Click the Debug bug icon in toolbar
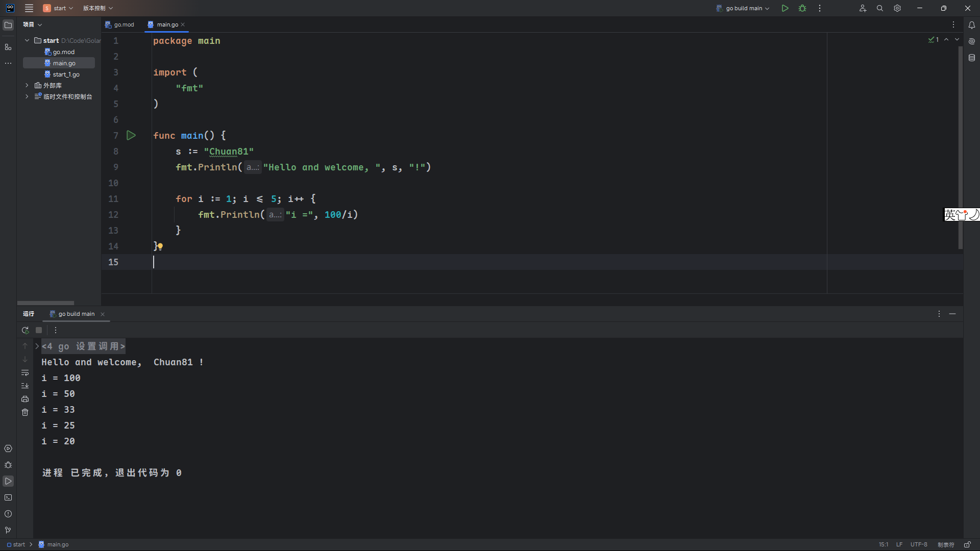This screenshot has height=551, width=980. coord(802,8)
